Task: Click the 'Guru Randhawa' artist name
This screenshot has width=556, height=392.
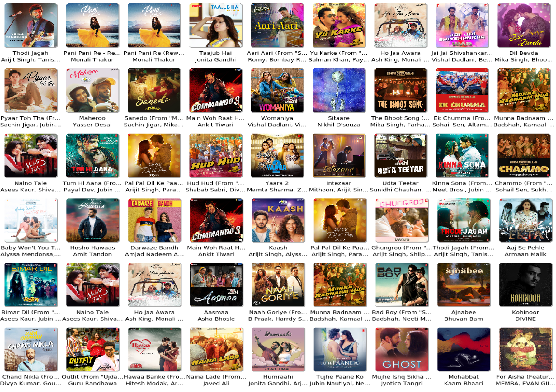Action: tap(92, 383)
